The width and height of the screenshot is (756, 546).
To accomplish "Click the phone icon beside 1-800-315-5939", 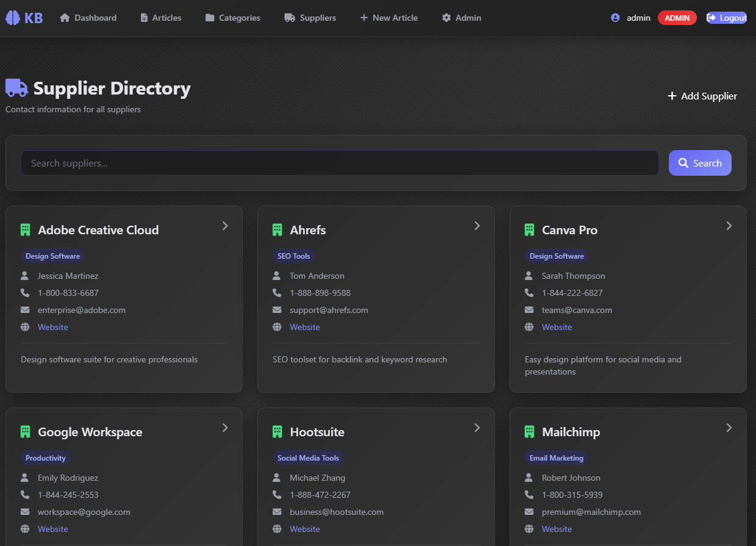I will point(529,495).
